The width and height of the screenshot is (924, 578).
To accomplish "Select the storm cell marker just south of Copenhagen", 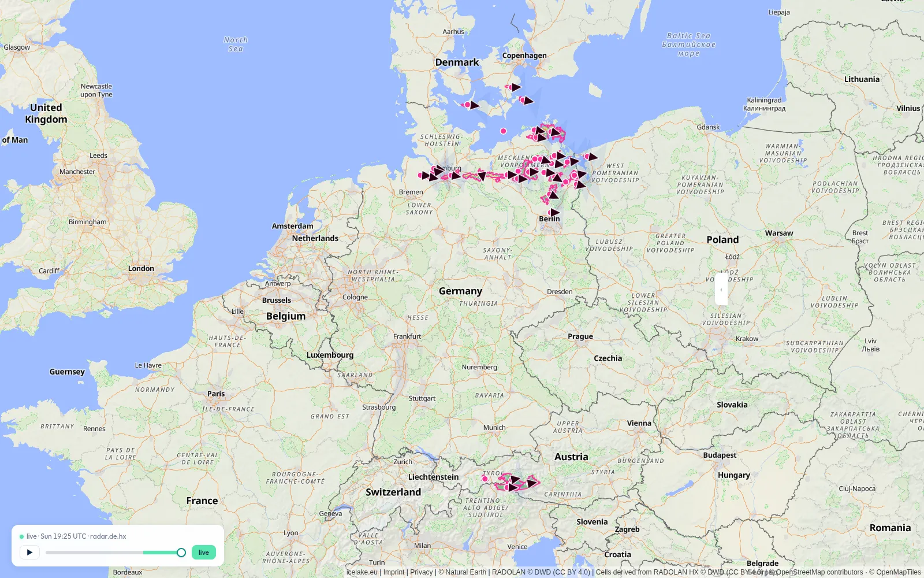I will point(514,88).
